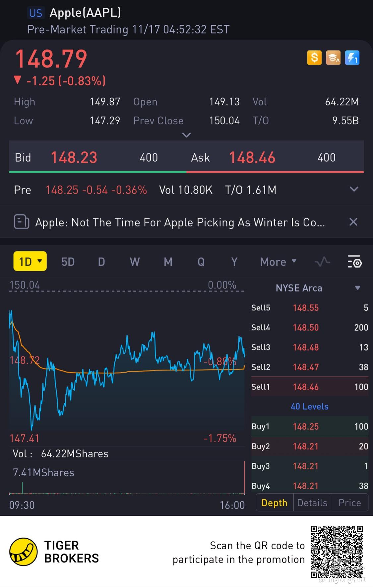Select the Price tab

point(349,503)
